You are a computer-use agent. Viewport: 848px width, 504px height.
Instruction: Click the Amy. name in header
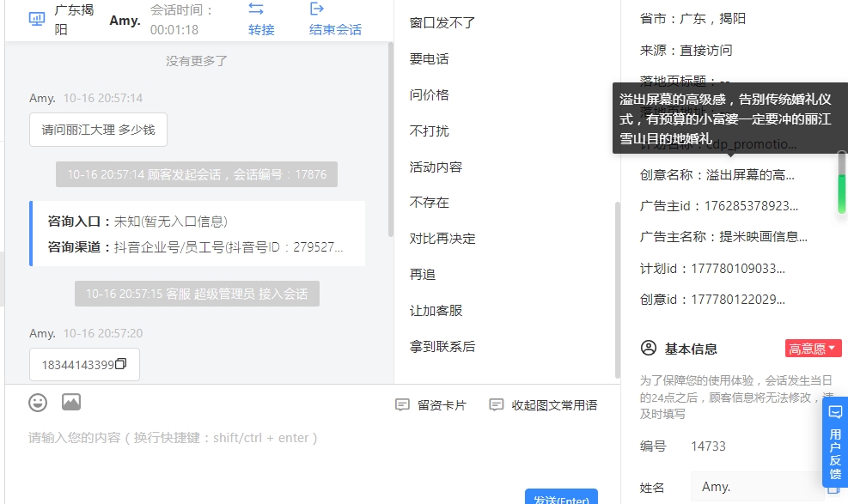tap(125, 21)
